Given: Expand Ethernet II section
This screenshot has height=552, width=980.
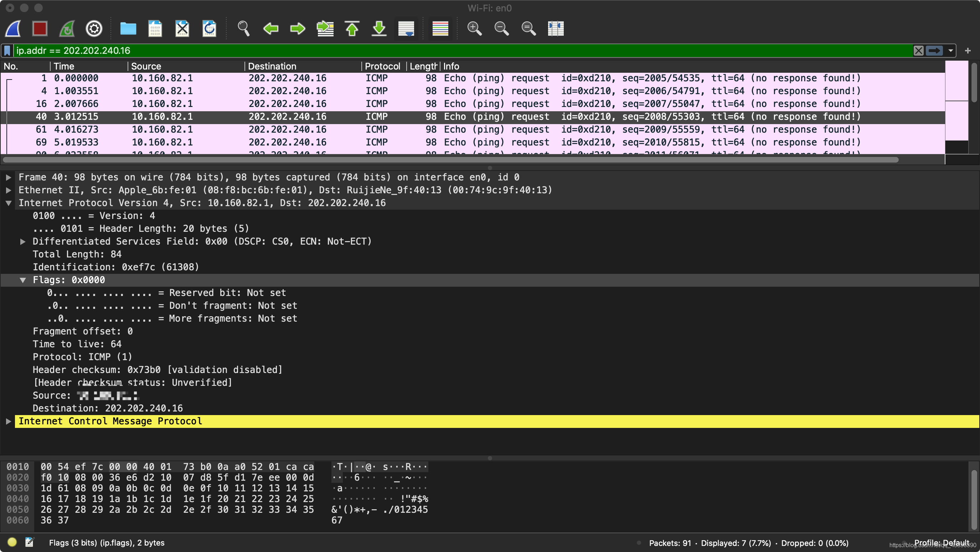Looking at the screenshot, I should point(8,191).
